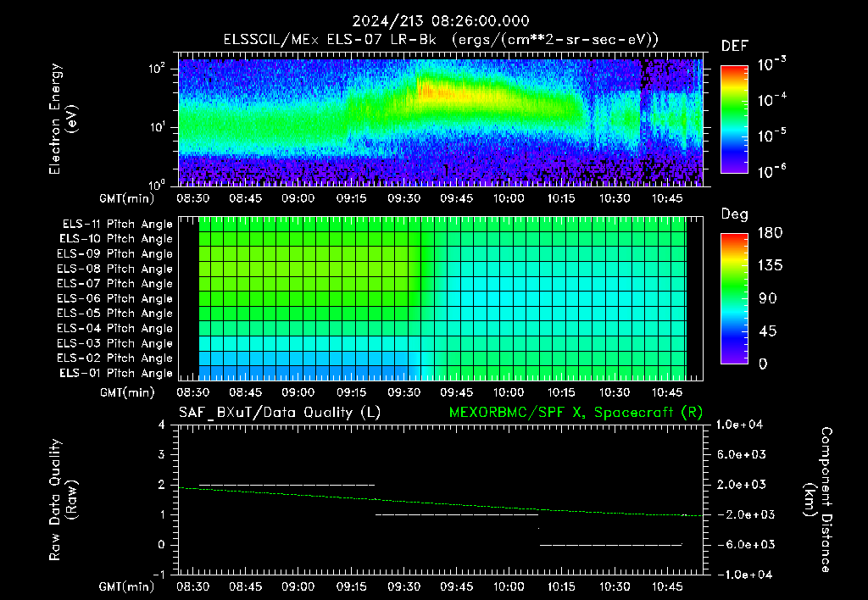Screen dimensions: 868x600
Task: Click the SAF_BXuT/Data Quality (L) title
Action: pyautogui.click(x=280, y=413)
